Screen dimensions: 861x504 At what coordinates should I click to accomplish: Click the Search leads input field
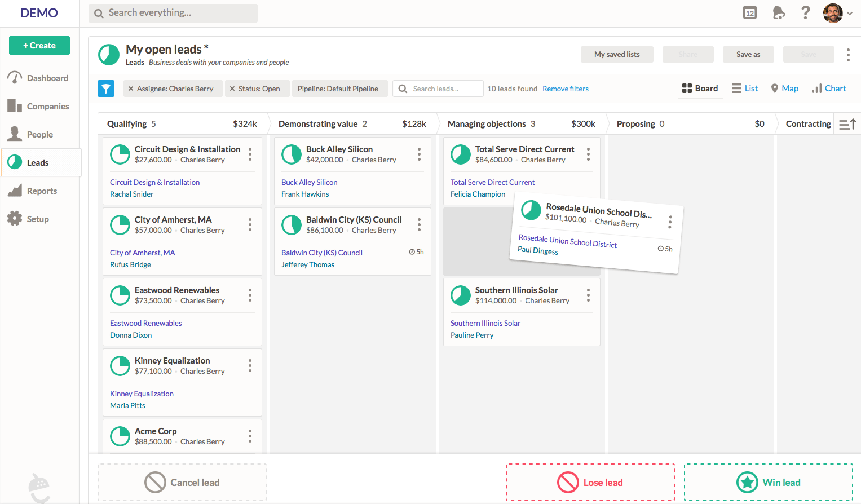point(444,89)
